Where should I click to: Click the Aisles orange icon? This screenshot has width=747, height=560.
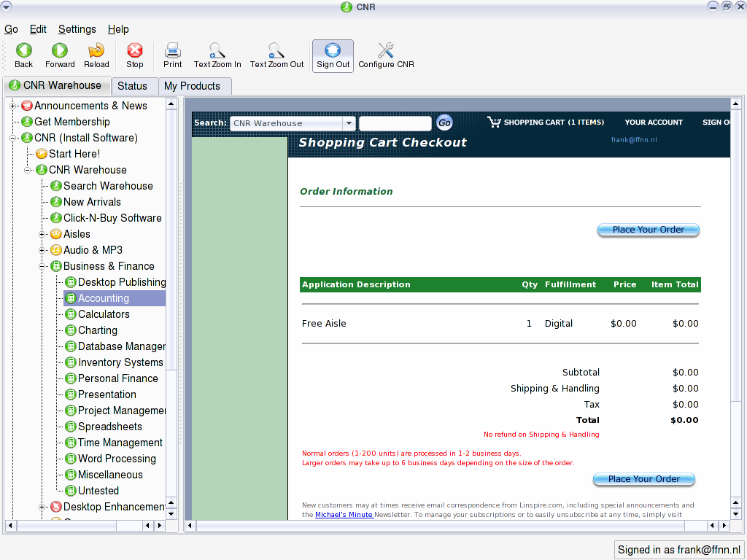coord(56,234)
